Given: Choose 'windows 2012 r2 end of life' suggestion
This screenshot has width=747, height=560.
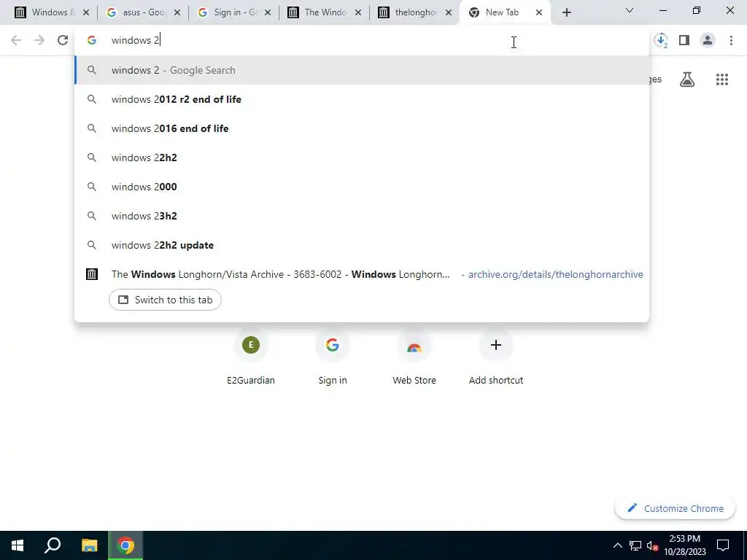Looking at the screenshot, I should click(x=362, y=99).
